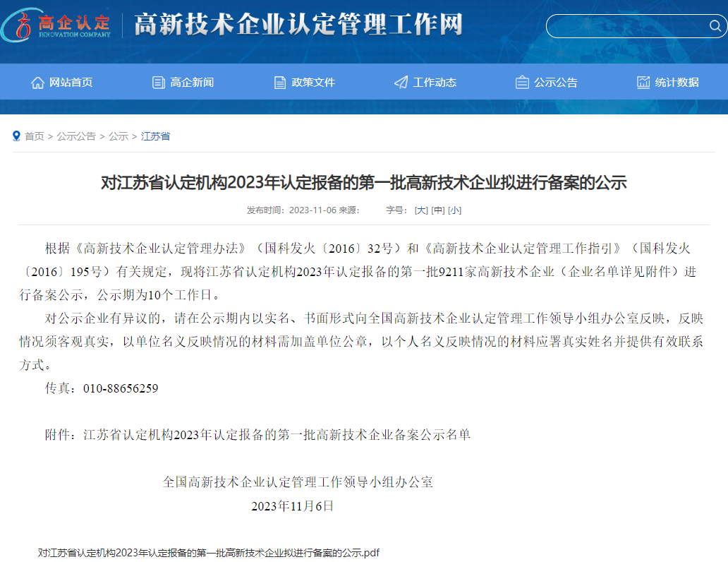This screenshot has height=562, width=728.
Task: Set font size to large [大]
Action: click(x=421, y=210)
